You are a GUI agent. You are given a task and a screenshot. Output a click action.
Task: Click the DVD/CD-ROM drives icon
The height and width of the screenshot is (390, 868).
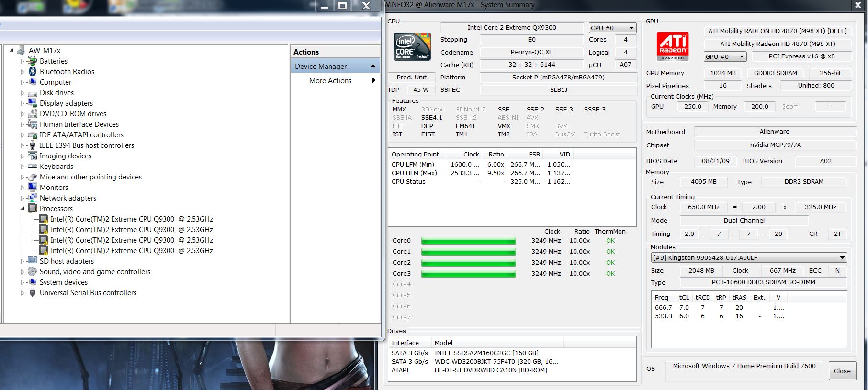tap(33, 114)
